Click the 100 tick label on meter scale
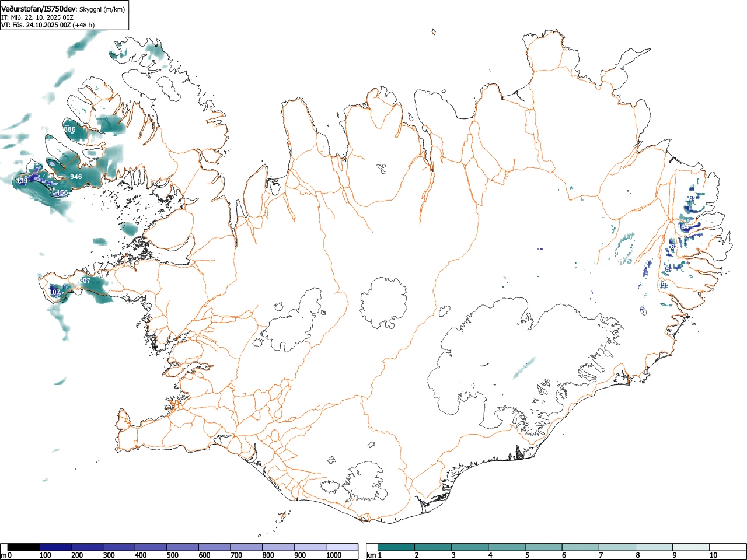This screenshot has height=560, width=747. tap(45, 555)
